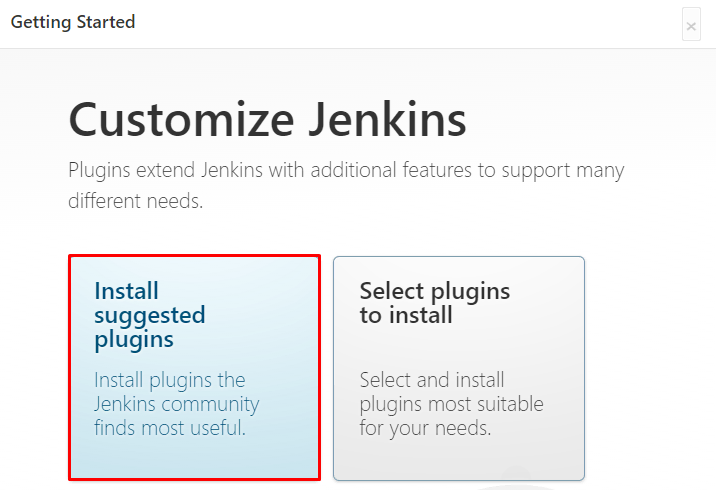Screen dimensions: 716x490
Task: Click 'Select and install plugins most suitable' description
Action: 451,392
